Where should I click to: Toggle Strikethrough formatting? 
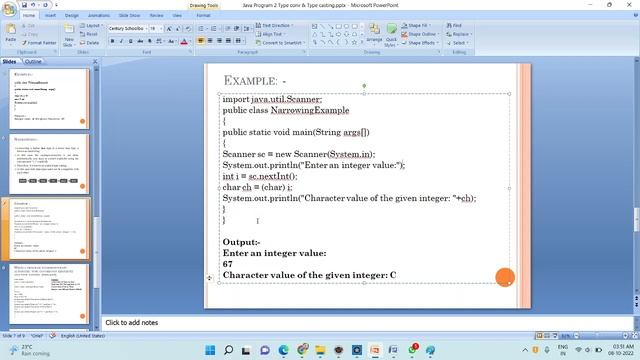[x=140, y=41]
